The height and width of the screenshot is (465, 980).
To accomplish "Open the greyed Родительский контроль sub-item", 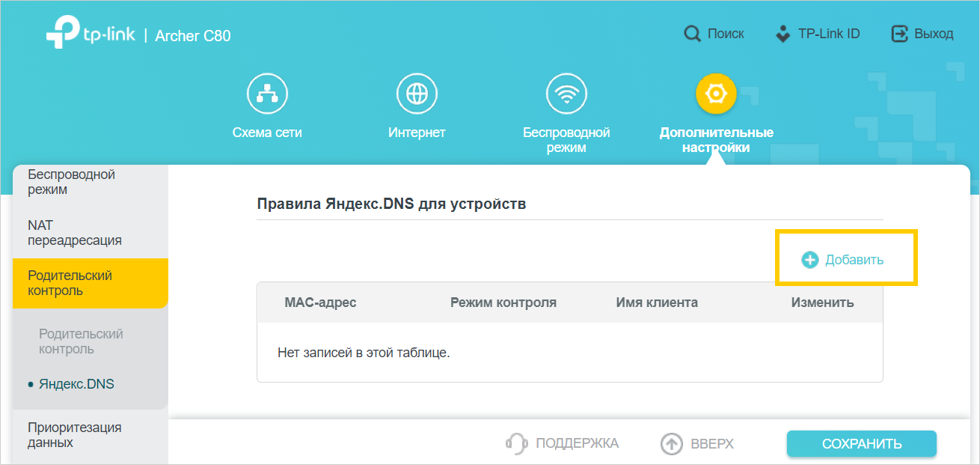I will coord(81,341).
